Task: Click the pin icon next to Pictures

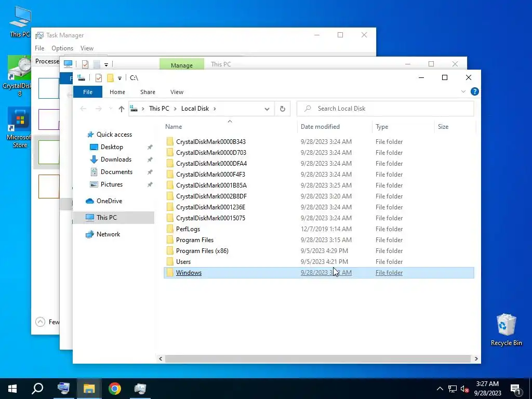Action: tap(150, 184)
